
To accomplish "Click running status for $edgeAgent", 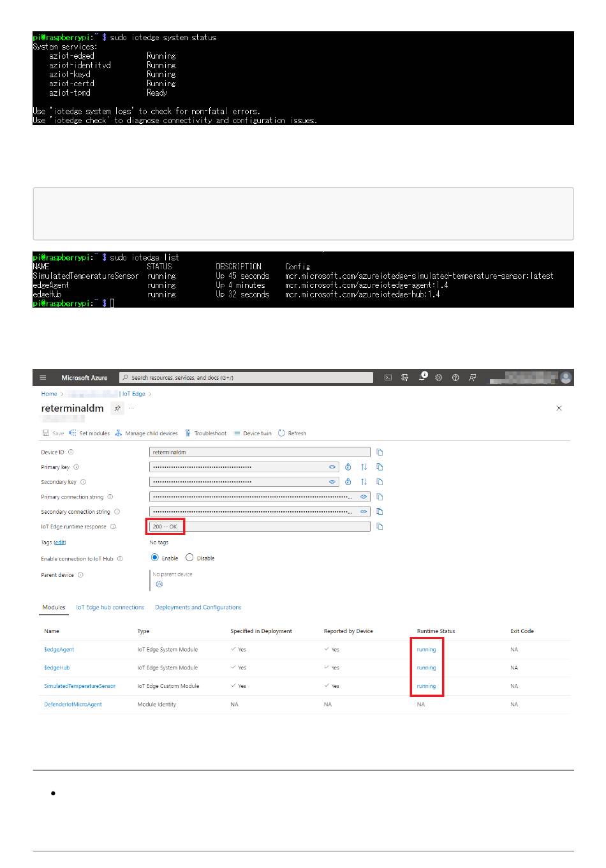I will pos(427,650).
